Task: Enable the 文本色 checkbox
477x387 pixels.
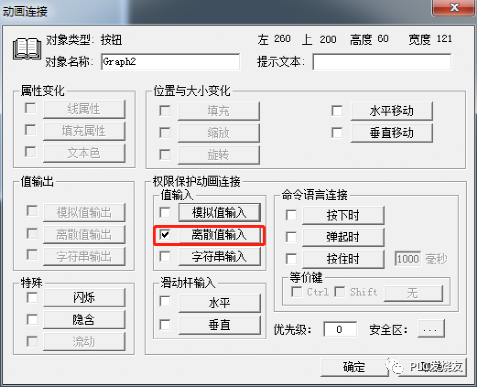Action: point(31,152)
